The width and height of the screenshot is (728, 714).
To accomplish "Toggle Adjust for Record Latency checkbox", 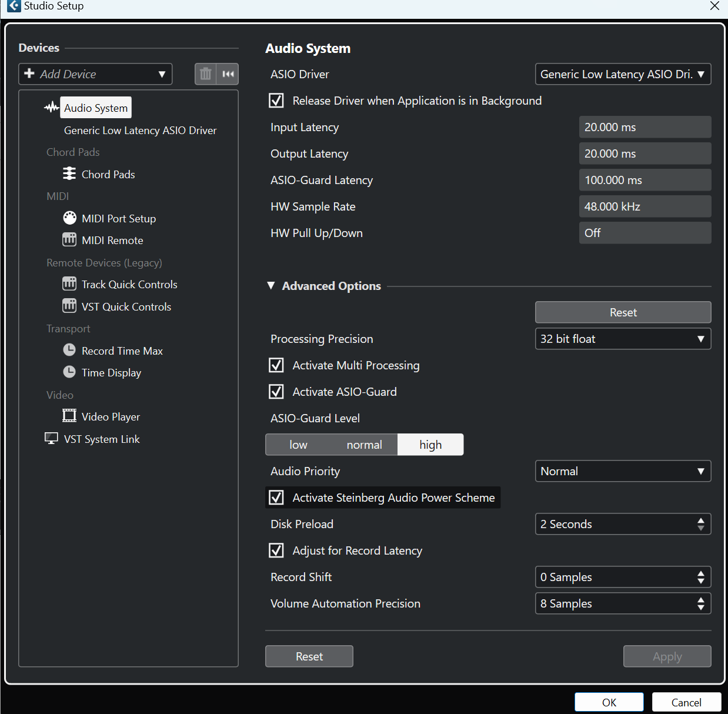I will coord(276,550).
